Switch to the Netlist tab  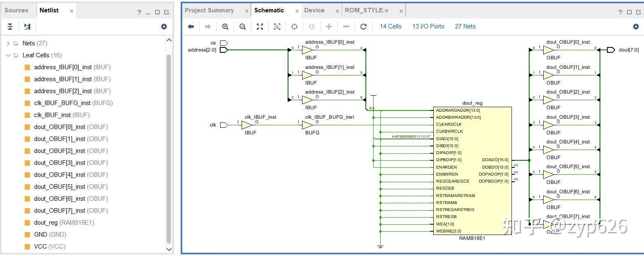tap(49, 10)
